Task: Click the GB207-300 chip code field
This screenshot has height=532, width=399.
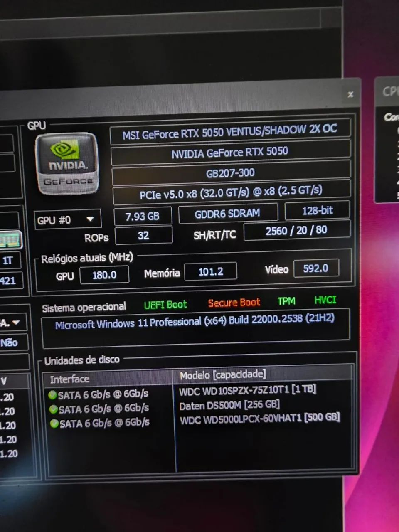Action: [231, 172]
